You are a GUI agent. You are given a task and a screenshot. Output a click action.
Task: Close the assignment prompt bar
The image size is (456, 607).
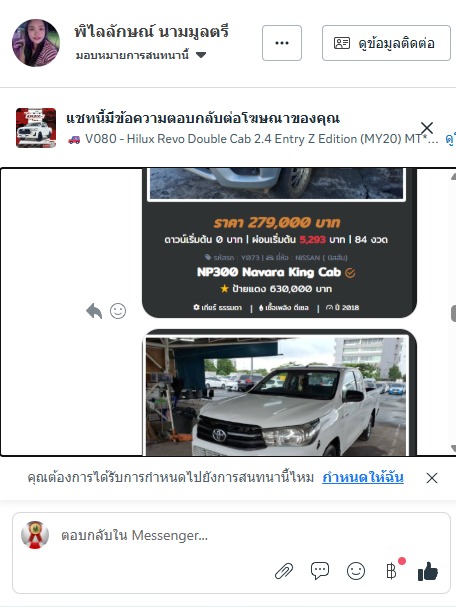pos(432,478)
